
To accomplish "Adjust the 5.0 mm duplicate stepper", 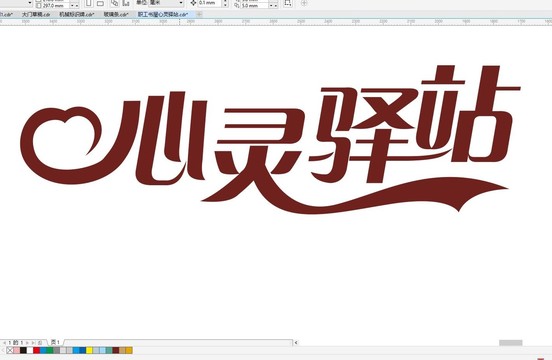I will point(273,6).
